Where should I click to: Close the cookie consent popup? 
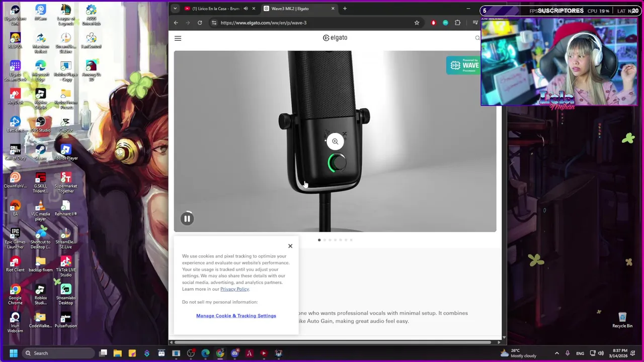290,246
